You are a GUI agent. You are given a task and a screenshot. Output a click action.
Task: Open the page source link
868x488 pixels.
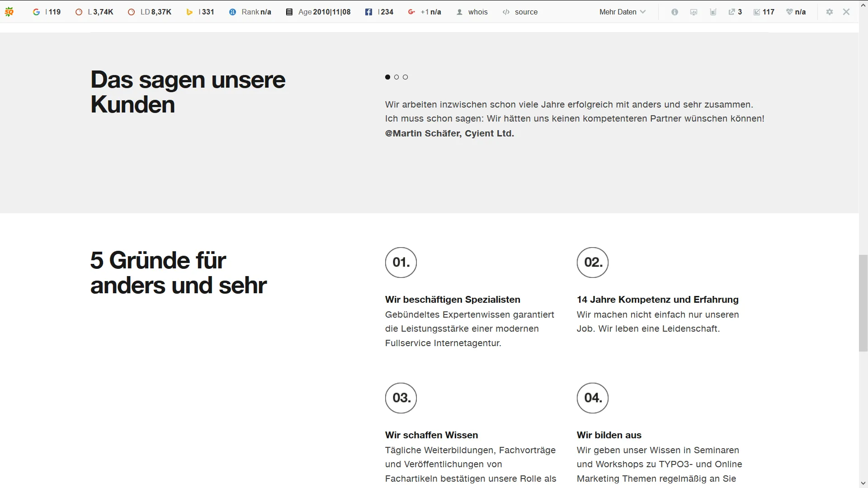(x=520, y=12)
